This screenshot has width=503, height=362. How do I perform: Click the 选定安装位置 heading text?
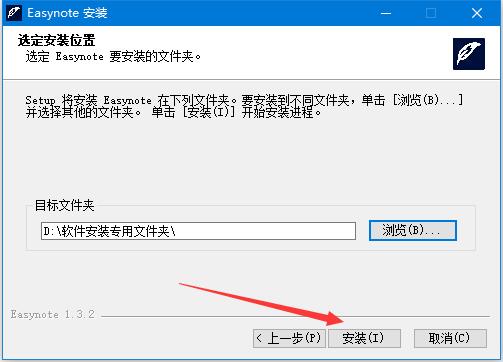pyautogui.click(x=57, y=40)
